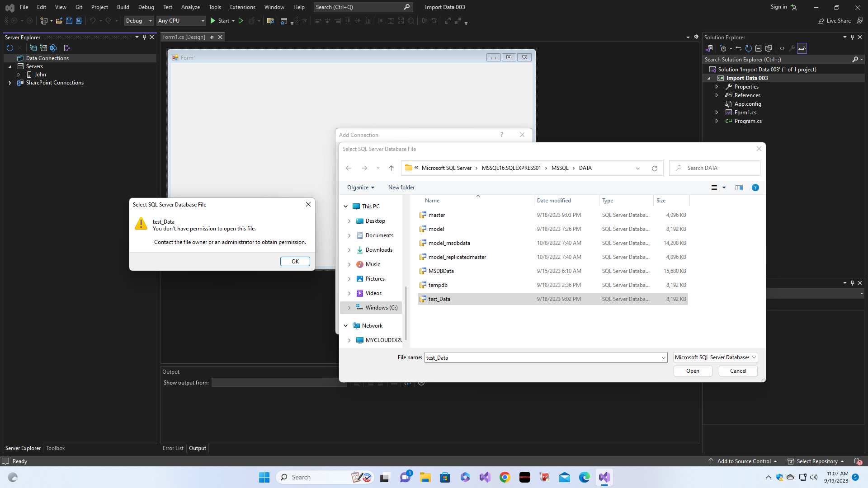This screenshot has width=868, height=488.
Task: Click Collapse All icon in Solution Explorer
Action: 759,48
